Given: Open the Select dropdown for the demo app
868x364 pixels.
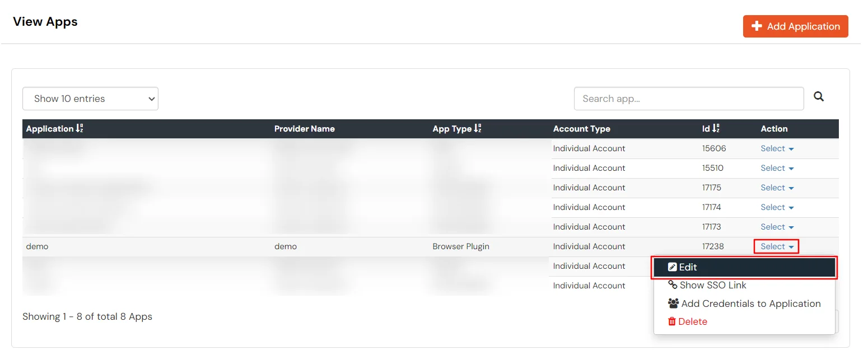Looking at the screenshot, I should click(776, 246).
